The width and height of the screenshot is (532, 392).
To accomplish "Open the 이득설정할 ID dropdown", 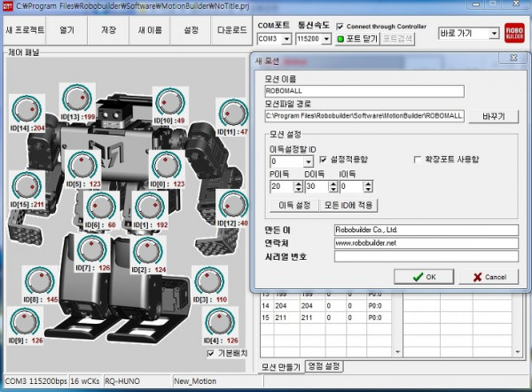I will pyautogui.click(x=308, y=161).
